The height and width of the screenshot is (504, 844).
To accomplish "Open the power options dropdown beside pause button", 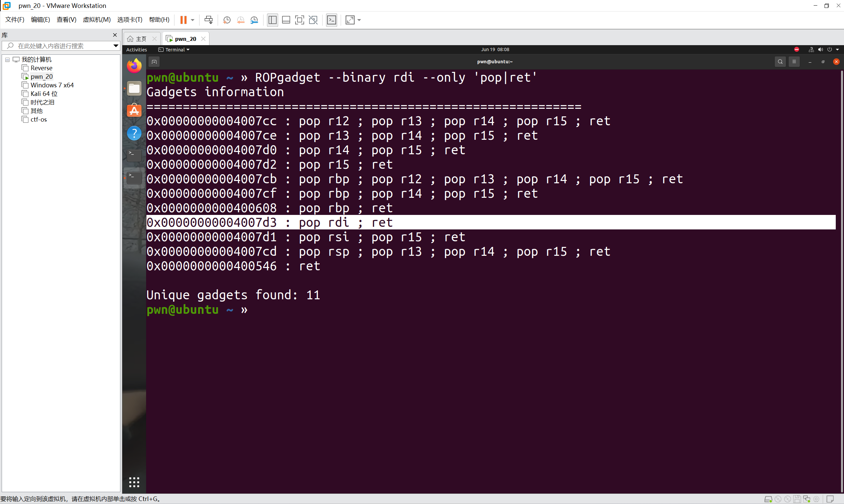I will [x=193, y=20].
